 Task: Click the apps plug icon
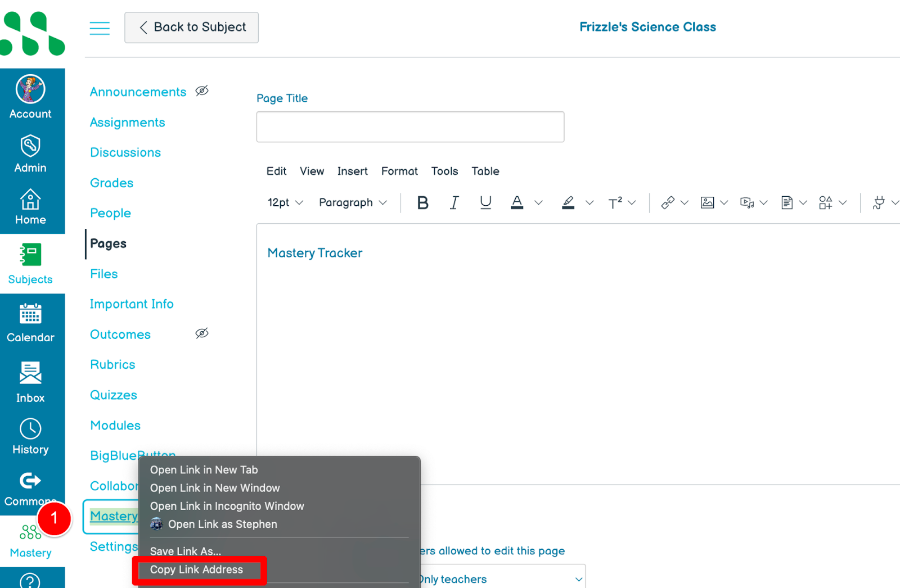coord(879,202)
